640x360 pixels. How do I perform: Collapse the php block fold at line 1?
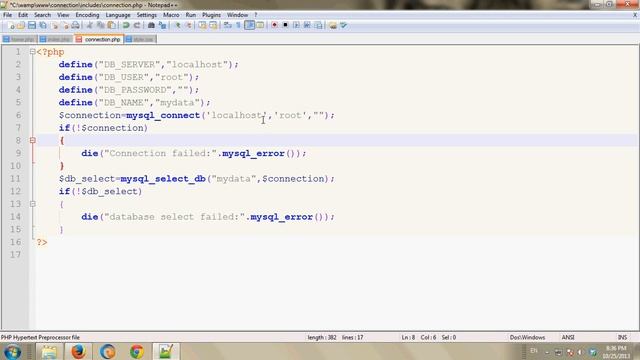(x=33, y=52)
